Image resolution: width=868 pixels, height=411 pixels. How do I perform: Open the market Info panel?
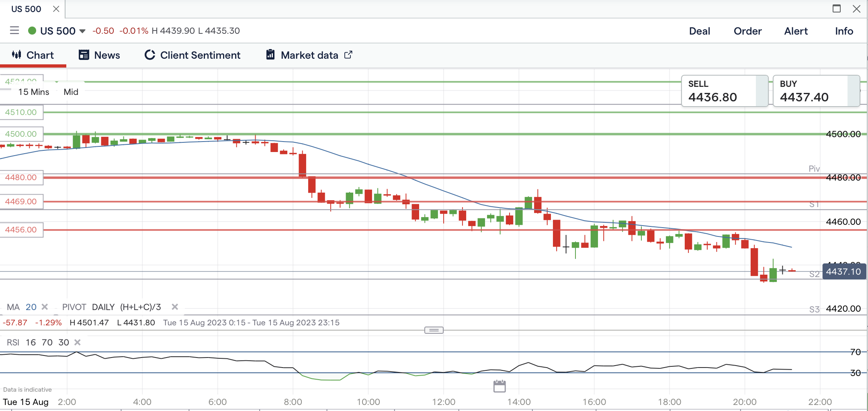click(844, 31)
